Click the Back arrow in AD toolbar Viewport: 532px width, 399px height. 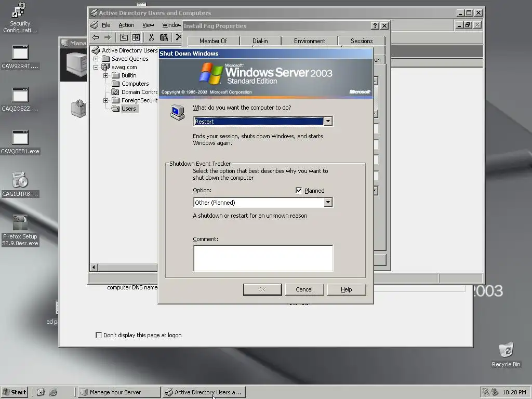[96, 37]
